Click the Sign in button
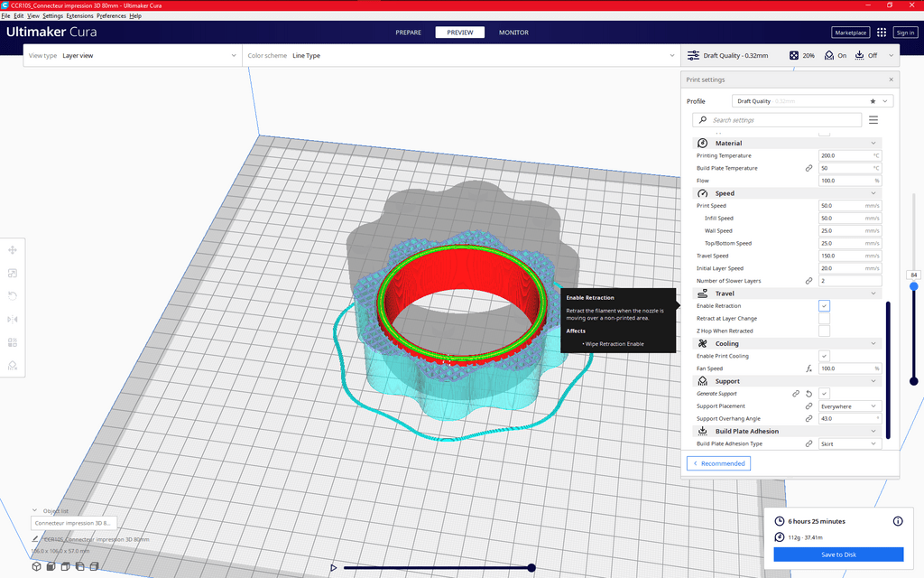924x578 pixels. coord(905,33)
